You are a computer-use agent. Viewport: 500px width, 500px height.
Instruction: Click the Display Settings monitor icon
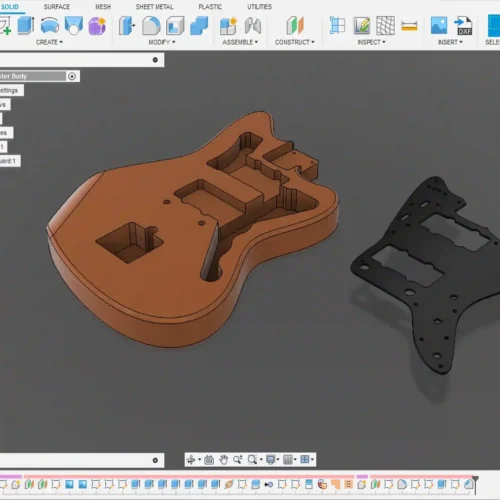pyautogui.click(x=270, y=460)
